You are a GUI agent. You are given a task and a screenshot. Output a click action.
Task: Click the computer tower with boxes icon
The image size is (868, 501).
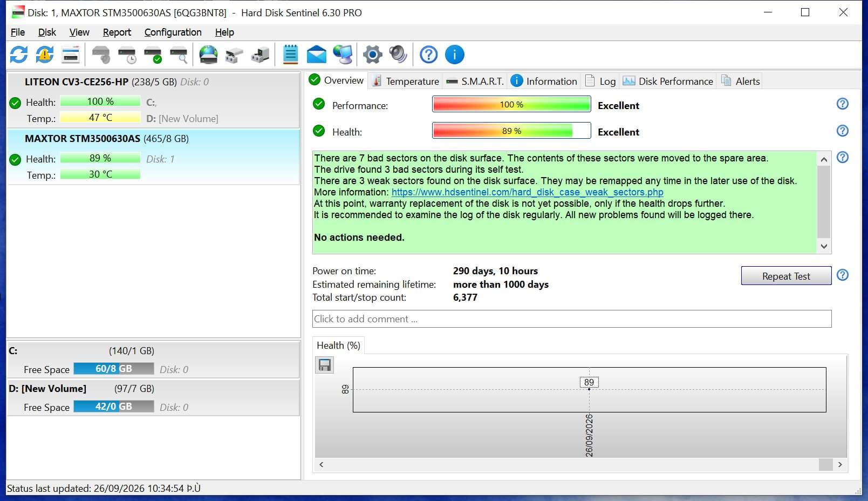coord(260,55)
